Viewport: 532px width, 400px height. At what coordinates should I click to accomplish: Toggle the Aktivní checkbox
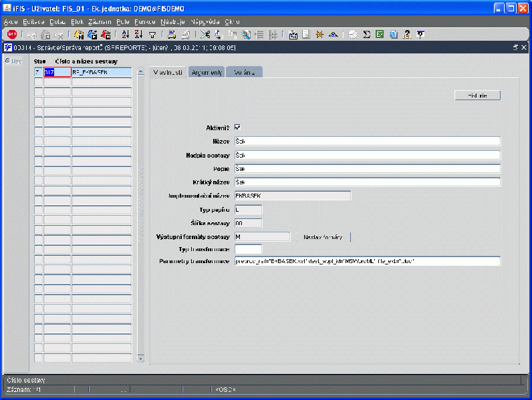point(237,128)
